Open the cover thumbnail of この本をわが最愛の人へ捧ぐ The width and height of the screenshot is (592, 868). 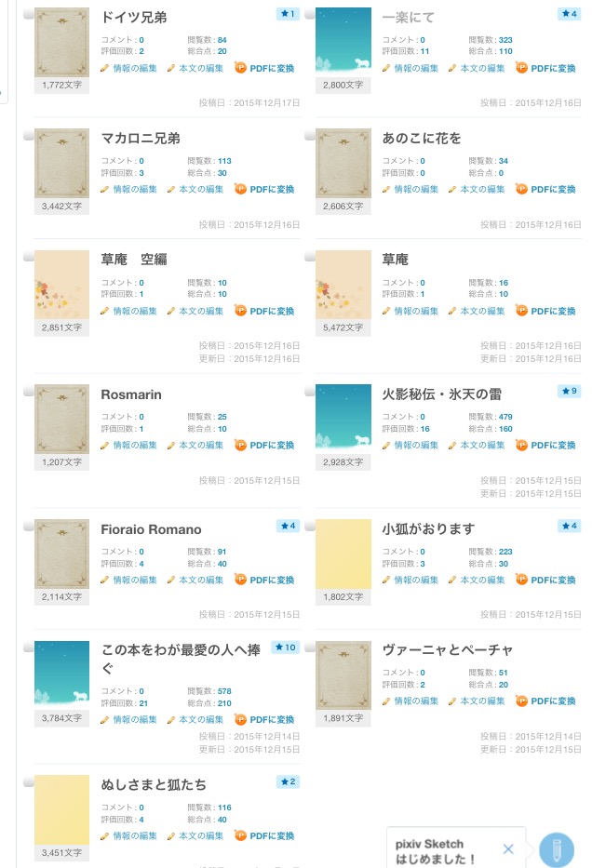click(62, 672)
